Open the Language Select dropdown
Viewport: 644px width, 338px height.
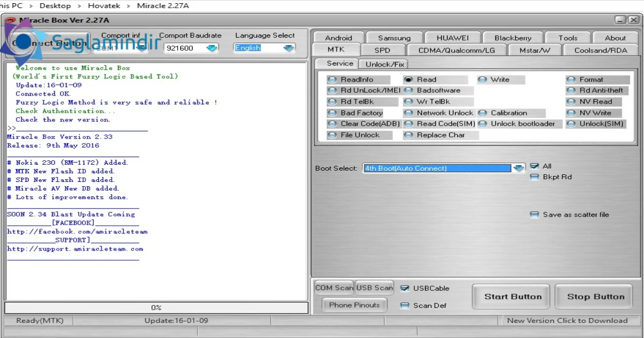289,48
